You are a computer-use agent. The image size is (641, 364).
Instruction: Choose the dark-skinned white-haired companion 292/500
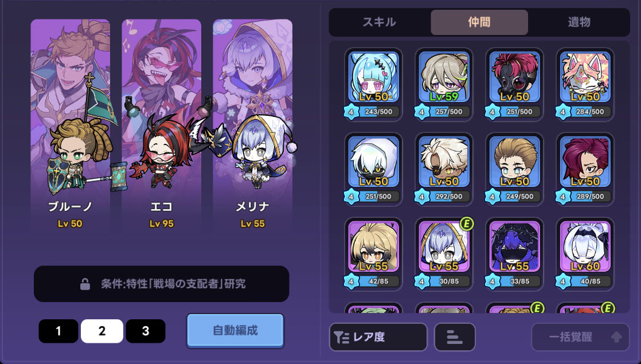[444, 169]
